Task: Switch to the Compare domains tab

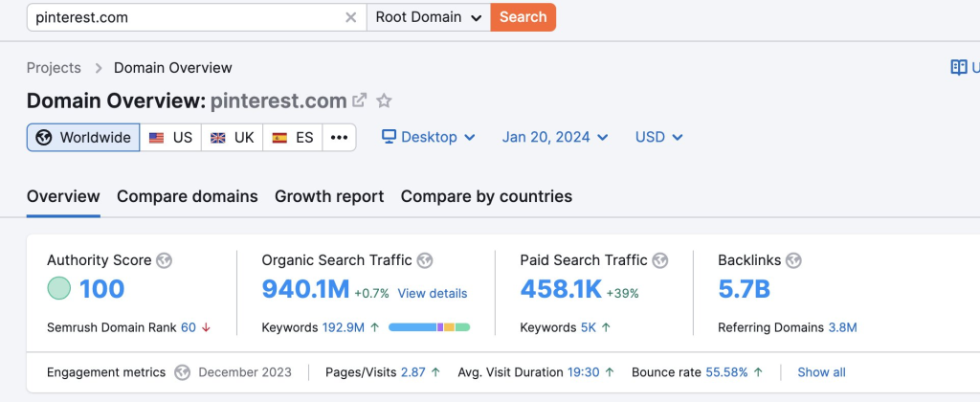Action: pyautogui.click(x=188, y=196)
